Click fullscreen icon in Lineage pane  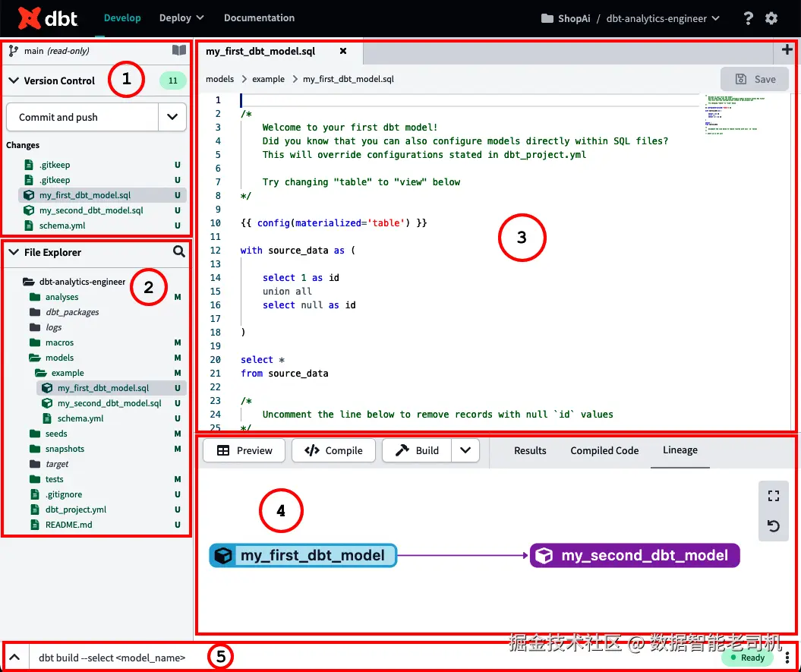tap(774, 496)
